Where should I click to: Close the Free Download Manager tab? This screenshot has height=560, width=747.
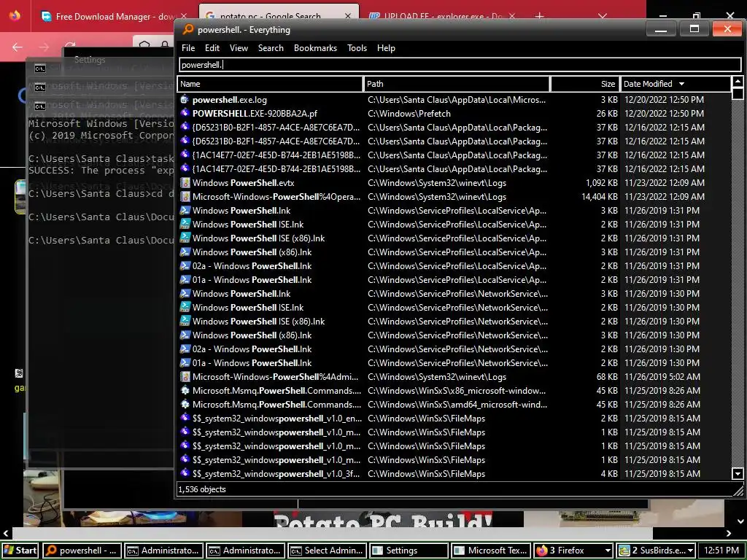(184, 16)
